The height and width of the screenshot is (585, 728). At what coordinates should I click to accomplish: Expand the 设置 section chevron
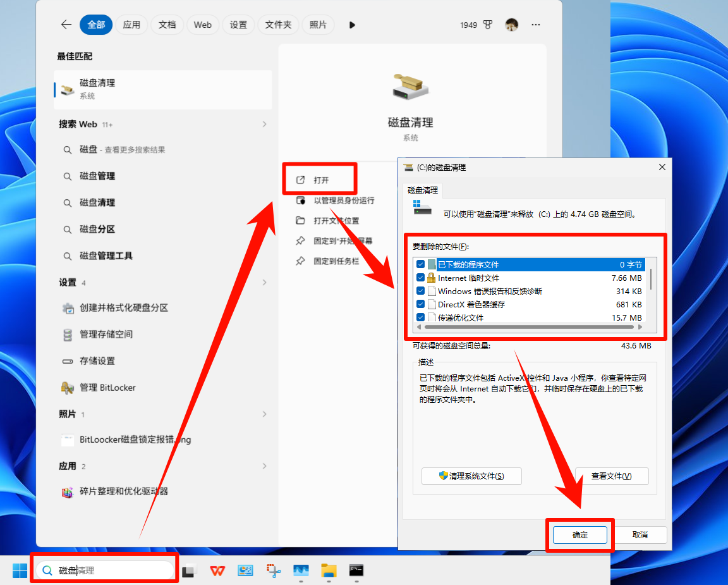[x=264, y=282]
